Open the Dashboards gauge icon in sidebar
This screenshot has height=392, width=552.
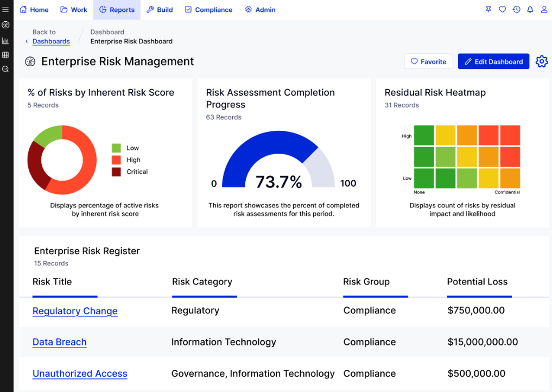(5, 25)
